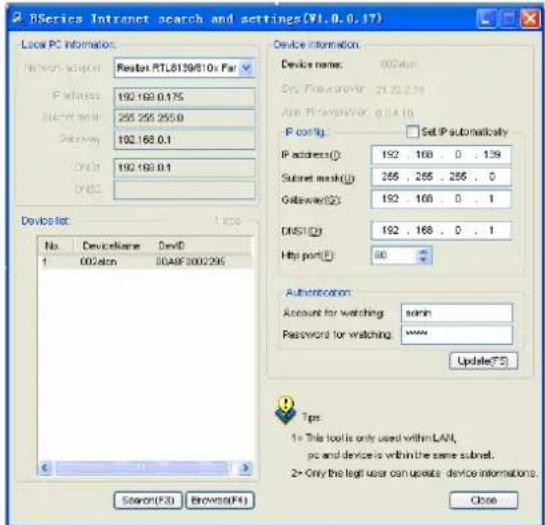The height and width of the screenshot is (525, 545).
Task: Click the Account for watching field
Action: [457, 313]
